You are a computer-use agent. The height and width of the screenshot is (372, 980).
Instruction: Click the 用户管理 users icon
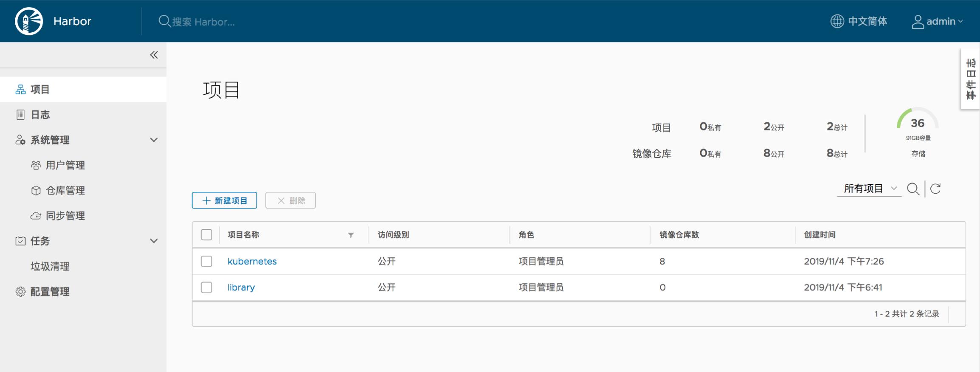(36, 165)
